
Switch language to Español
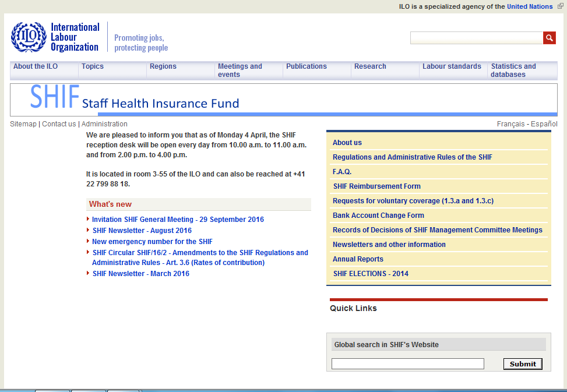[544, 124]
